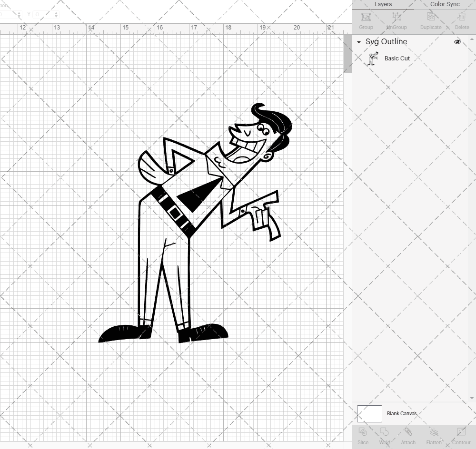Select the Basic Cut layer text
This screenshot has height=449, width=476.
(x=397, y=58)
